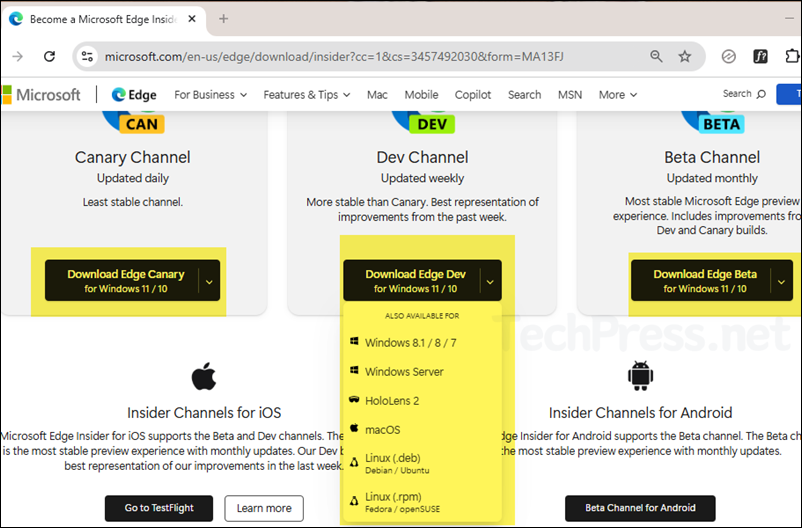Click the Insider Channels for iOS heading
The width and height of the screenshot is (802, 528).
[204, 412]
